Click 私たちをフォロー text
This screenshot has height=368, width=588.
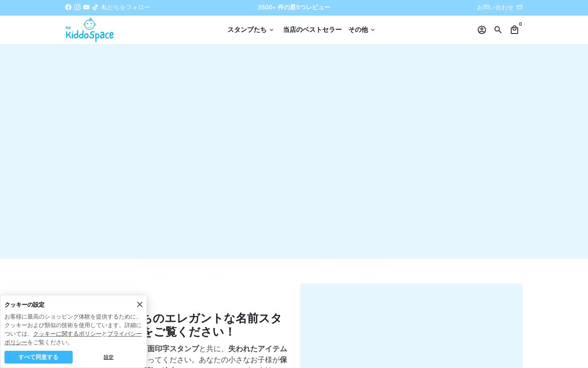click(x=126, y=7)
